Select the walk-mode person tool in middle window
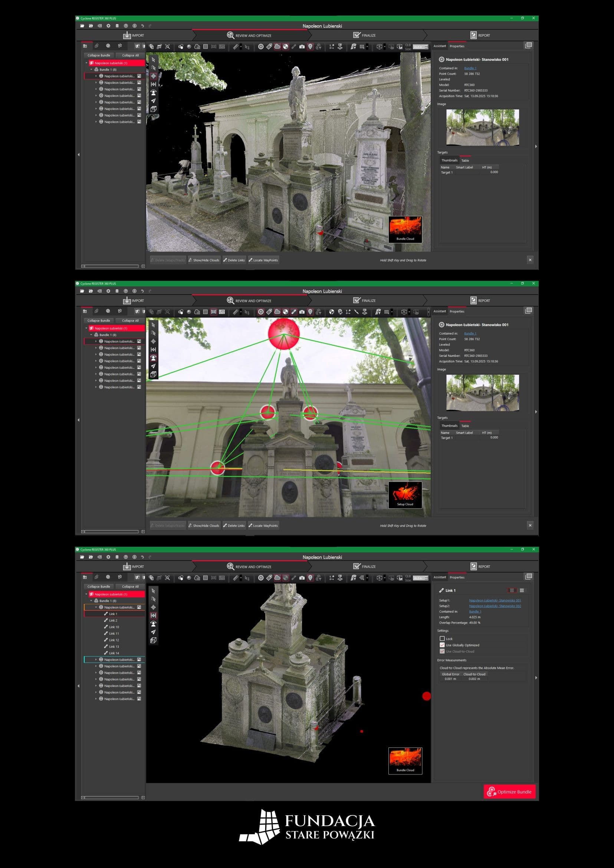The height and width of the screenshot is (868, 614). (154, 358)
